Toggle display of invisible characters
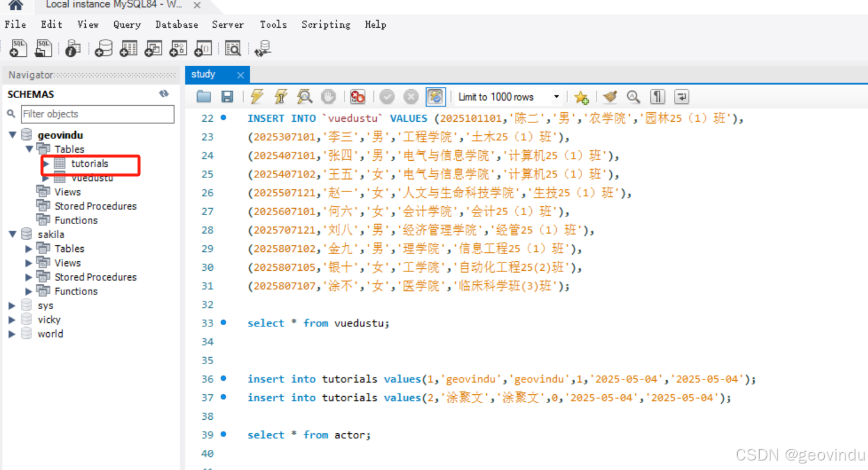Image resolution: width=868 pixels, height=470 pixels. [657, 96]
